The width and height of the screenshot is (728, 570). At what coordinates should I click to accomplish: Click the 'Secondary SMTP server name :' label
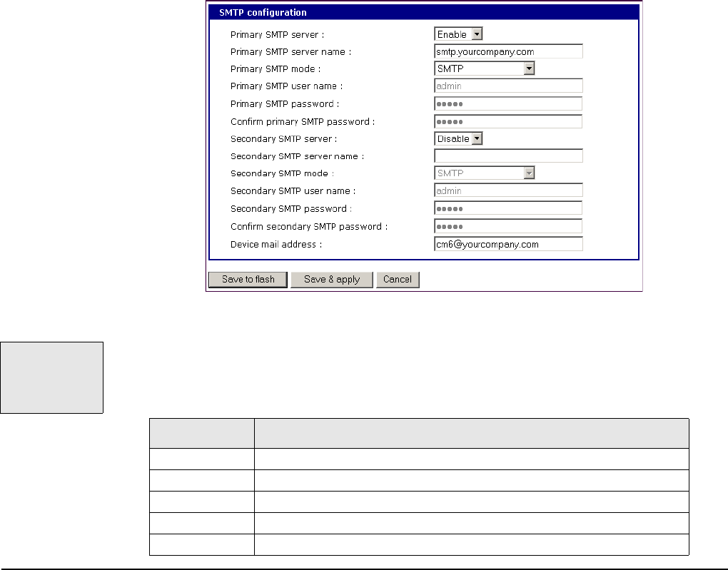(297, 156)
